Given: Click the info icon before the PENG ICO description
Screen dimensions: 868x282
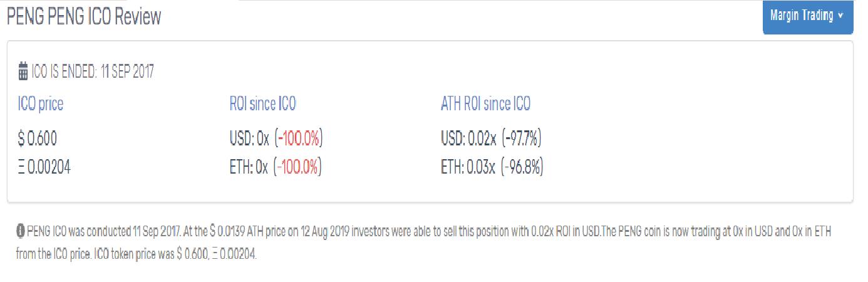Looking at the screenshot, I should click(x=21, y=232).
